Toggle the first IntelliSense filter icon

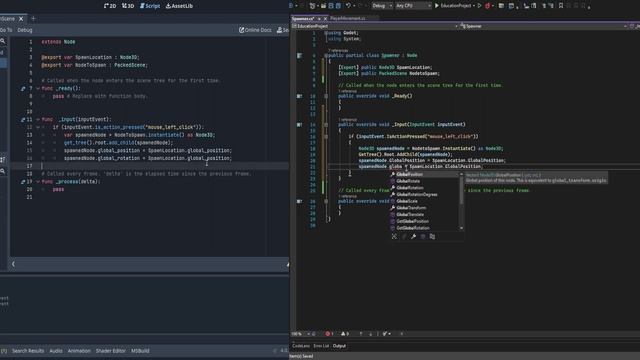[394, 236]
